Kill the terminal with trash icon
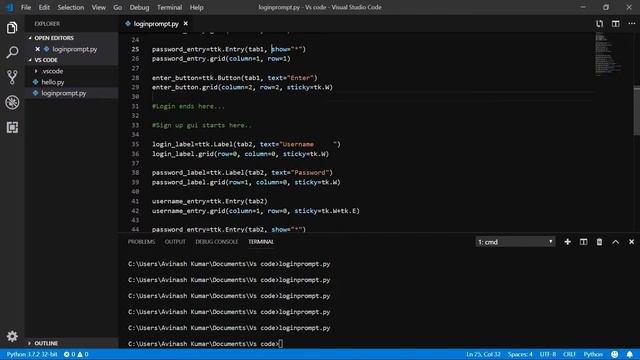This screenshot has width=640, height=360. (x=599, y=242)
